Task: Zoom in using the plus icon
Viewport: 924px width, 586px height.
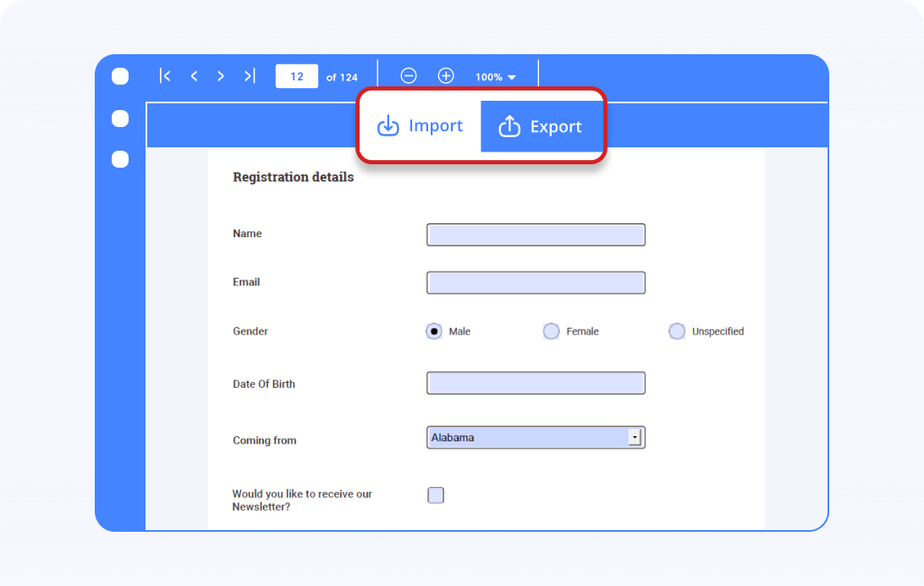Action: [446, 75]
